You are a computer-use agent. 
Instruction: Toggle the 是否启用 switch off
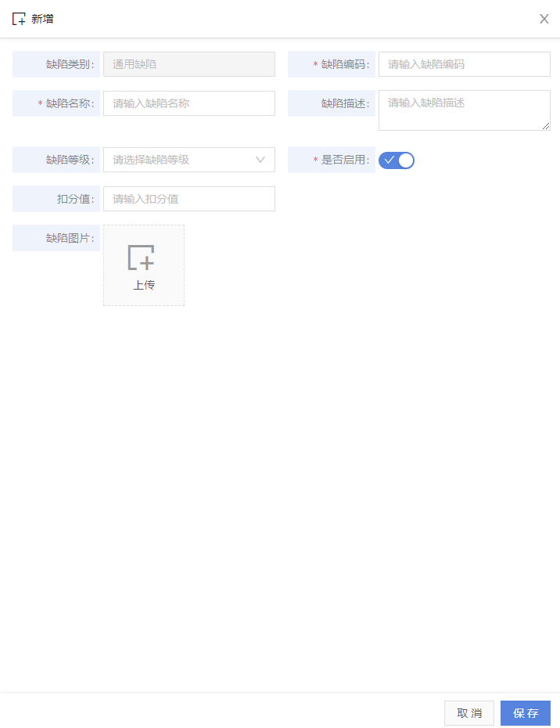coord(397,160)
